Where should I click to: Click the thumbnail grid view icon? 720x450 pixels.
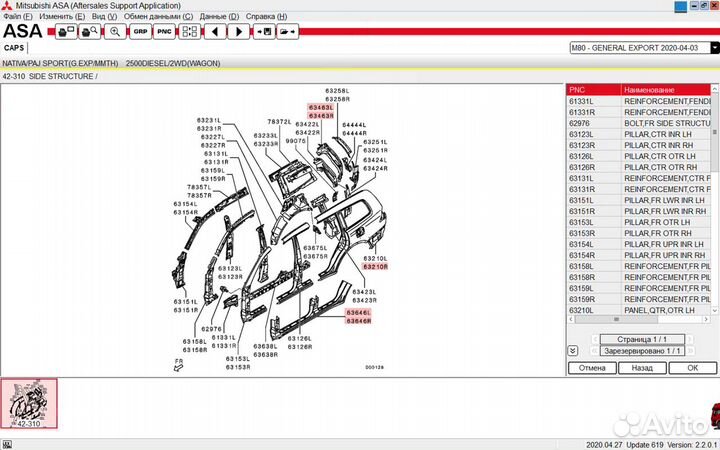(189, 32)
